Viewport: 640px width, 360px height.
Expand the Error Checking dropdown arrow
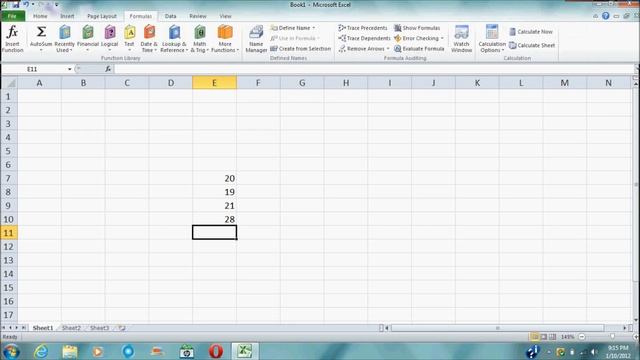tap(442, 38)
